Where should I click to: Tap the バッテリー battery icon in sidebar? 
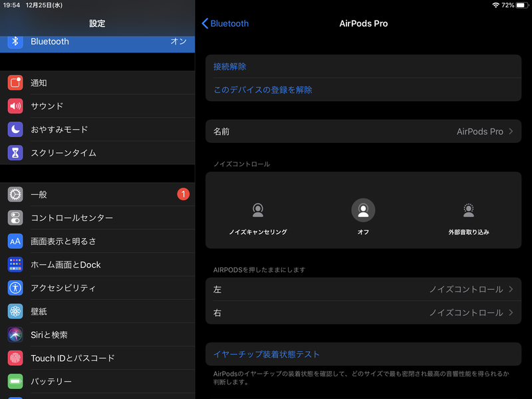coord(15,381)
